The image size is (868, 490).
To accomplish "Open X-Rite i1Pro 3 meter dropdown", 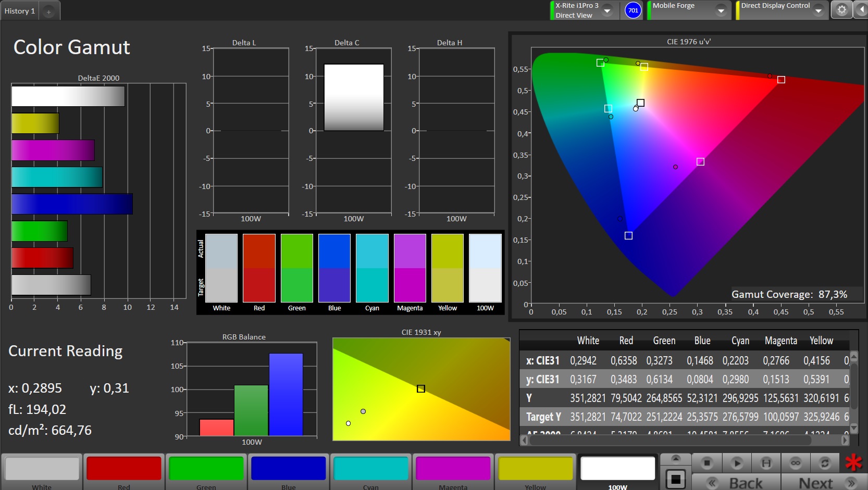I will [x=607, y=10].
